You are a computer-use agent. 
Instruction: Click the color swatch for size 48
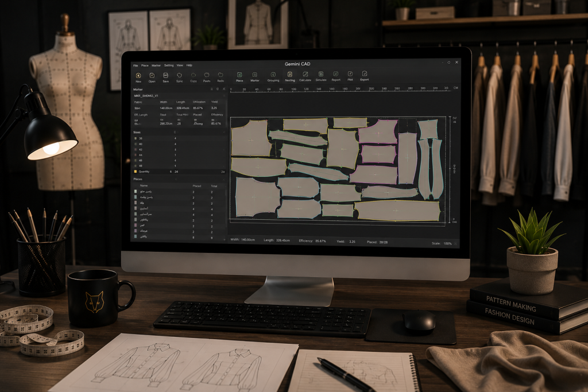coord(136,166)
